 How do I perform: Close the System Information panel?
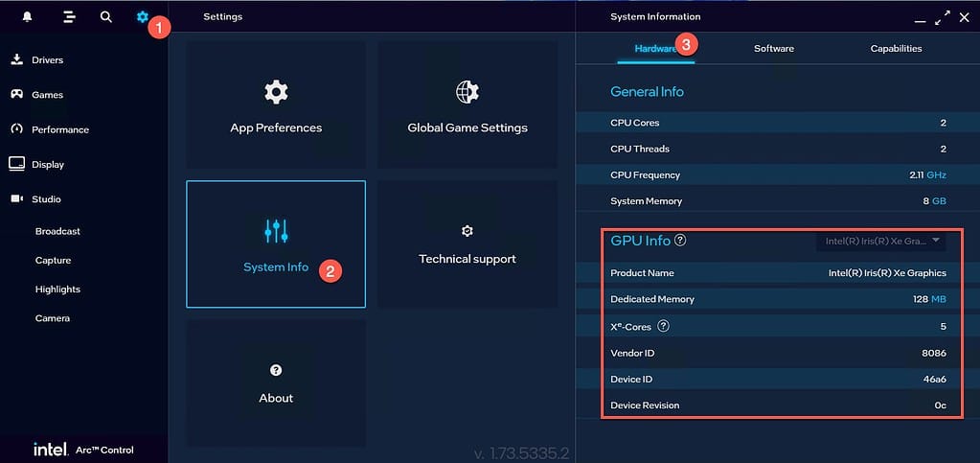point(965,17)
